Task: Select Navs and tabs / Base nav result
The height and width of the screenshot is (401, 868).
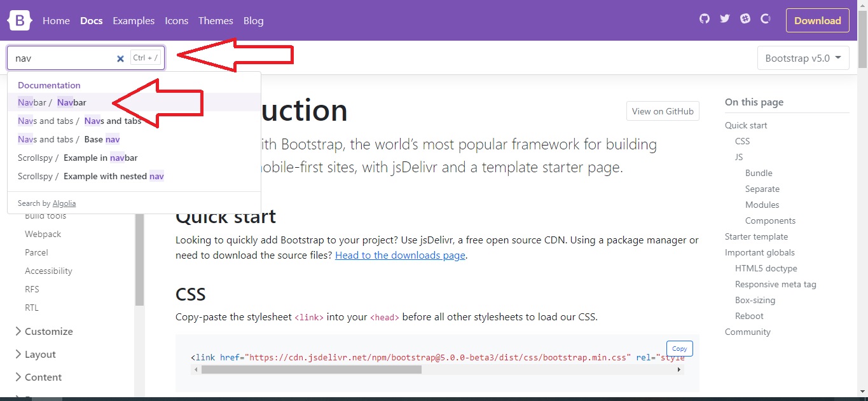Action: click(x=134, y=139)
